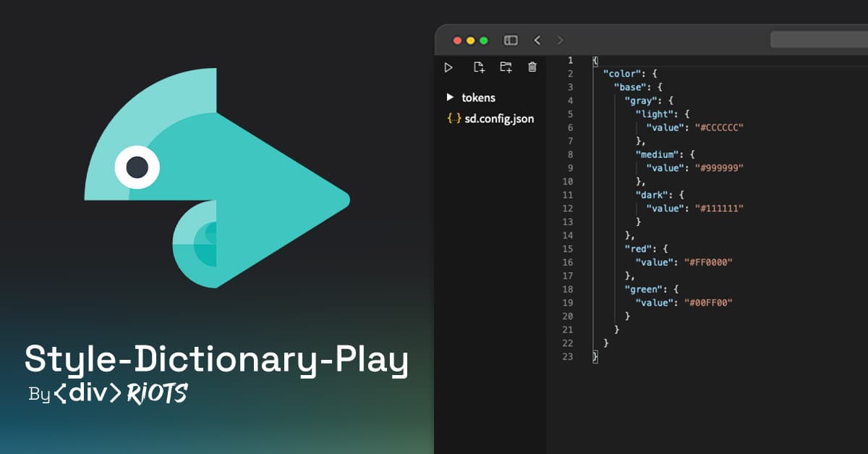Click the new file icon
This screenshot has width=868, height=454.
478,67
